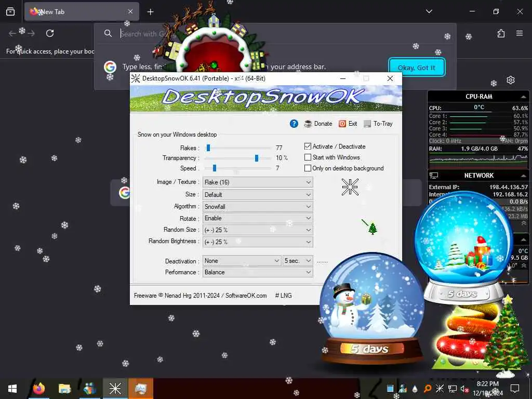Go back in Firefox
This screenshot has width=532, height=399.
click(12, 33)
